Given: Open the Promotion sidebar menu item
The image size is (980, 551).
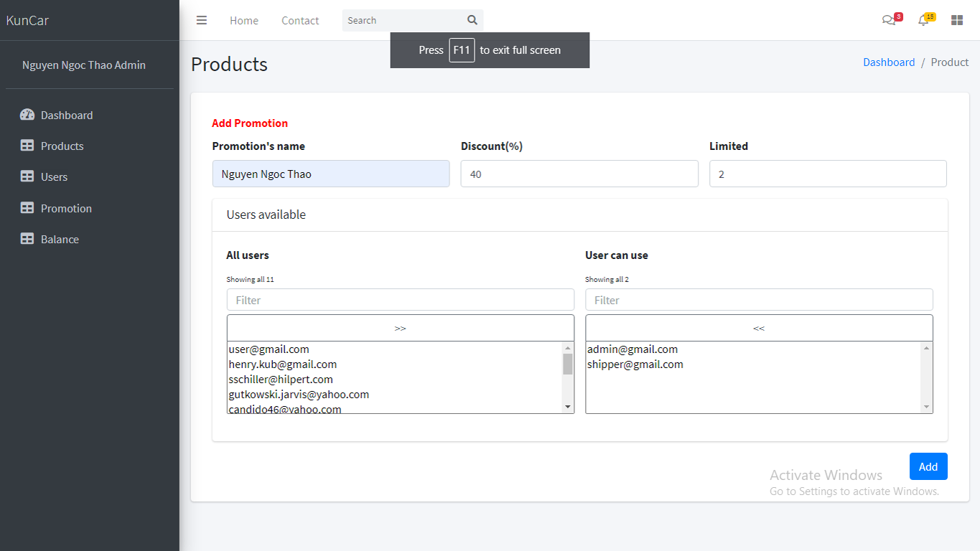Looking at the screenshot, I should tap(66, 208).
